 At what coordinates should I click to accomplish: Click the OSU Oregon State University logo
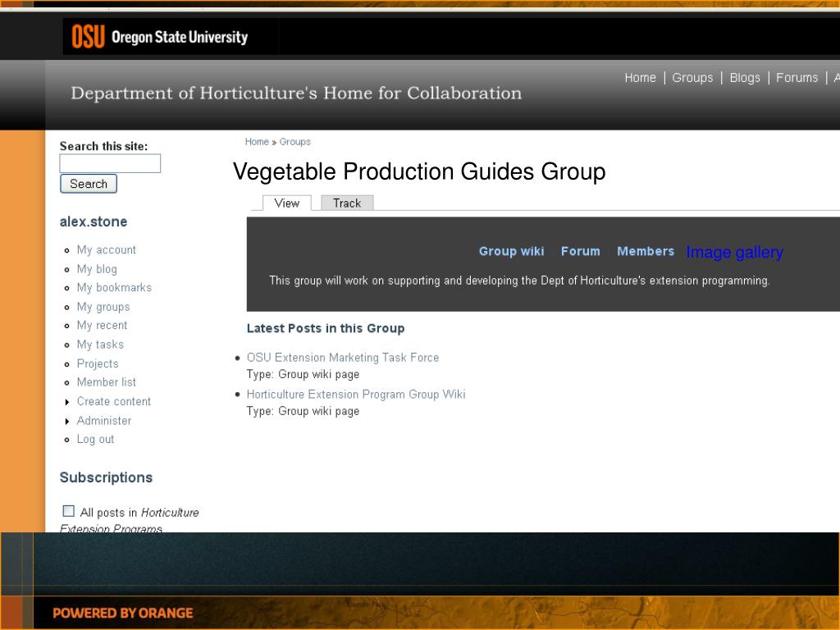160,36
